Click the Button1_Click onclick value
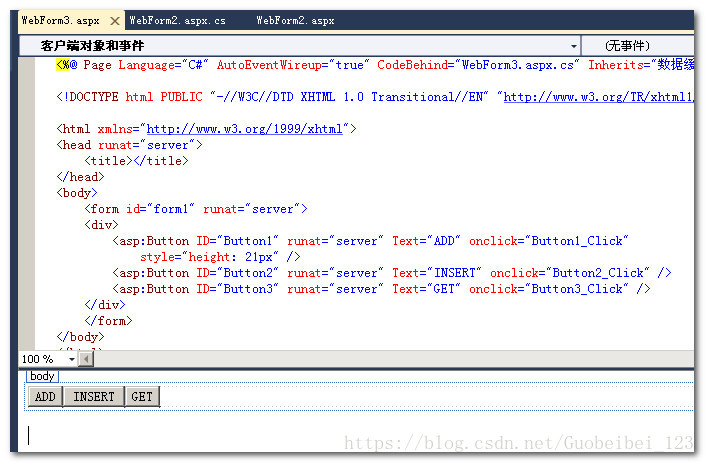 (577, 241)
